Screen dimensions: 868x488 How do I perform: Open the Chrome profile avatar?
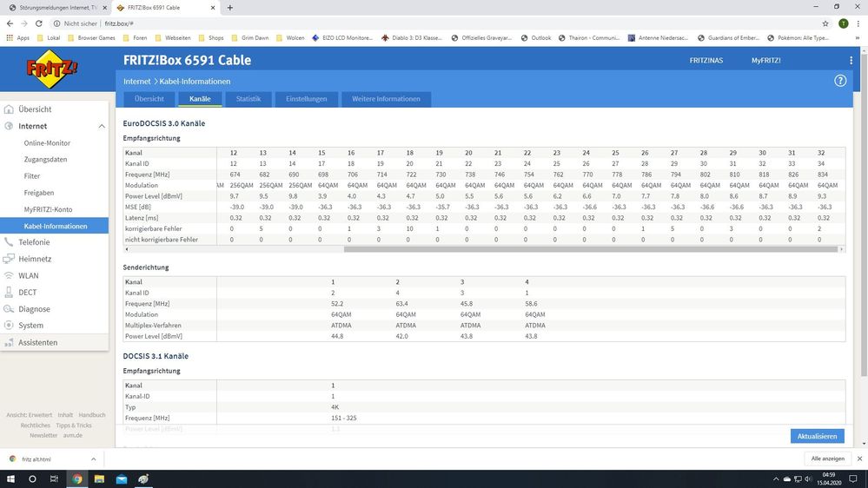(x=843, y=23)
